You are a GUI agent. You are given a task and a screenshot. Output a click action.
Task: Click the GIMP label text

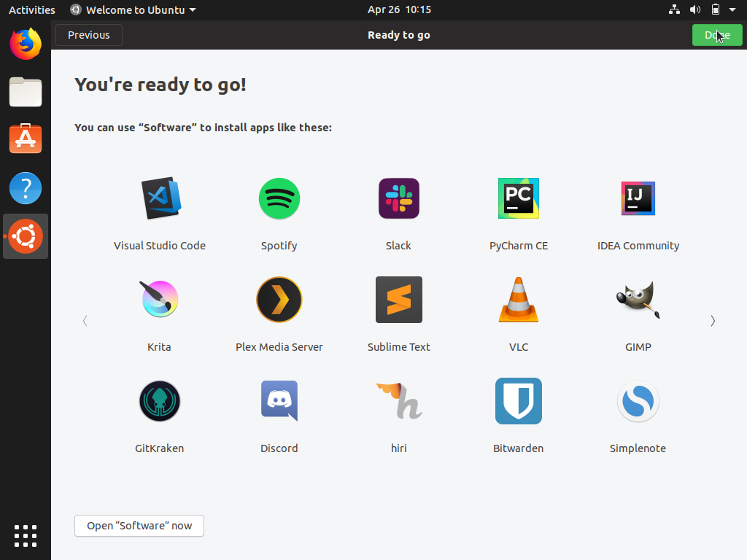click(638, 347)
